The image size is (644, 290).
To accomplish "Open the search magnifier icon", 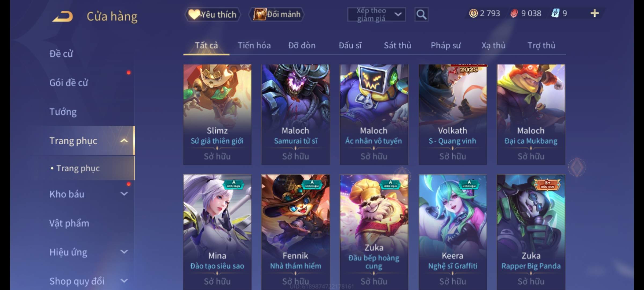I will [x=421, y=15].
